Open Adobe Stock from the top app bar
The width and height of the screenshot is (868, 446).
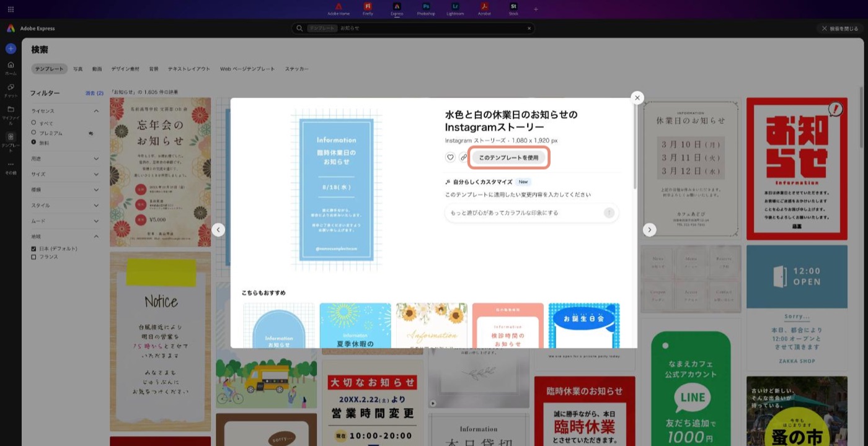point(513,9)
